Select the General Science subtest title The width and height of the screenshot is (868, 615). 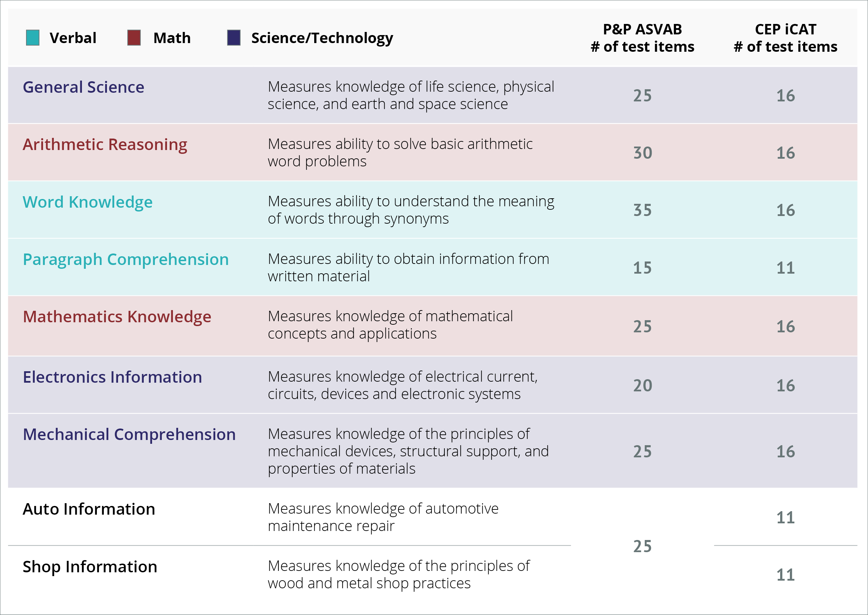(x=83, y=87)
